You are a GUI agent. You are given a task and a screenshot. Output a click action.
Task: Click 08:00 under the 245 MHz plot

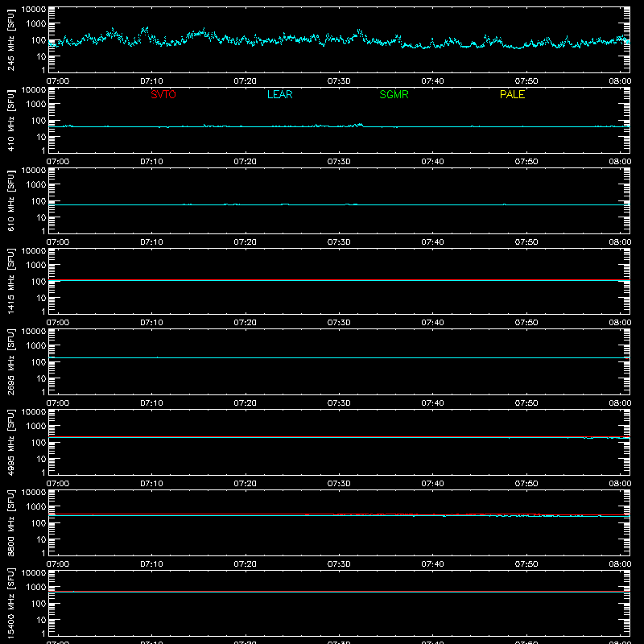tap(620, 81)
